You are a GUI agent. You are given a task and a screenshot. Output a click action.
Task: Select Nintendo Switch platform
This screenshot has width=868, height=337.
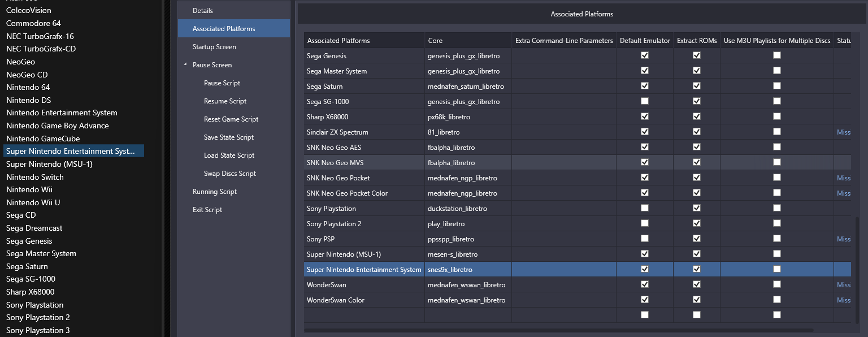pos(35,177)
